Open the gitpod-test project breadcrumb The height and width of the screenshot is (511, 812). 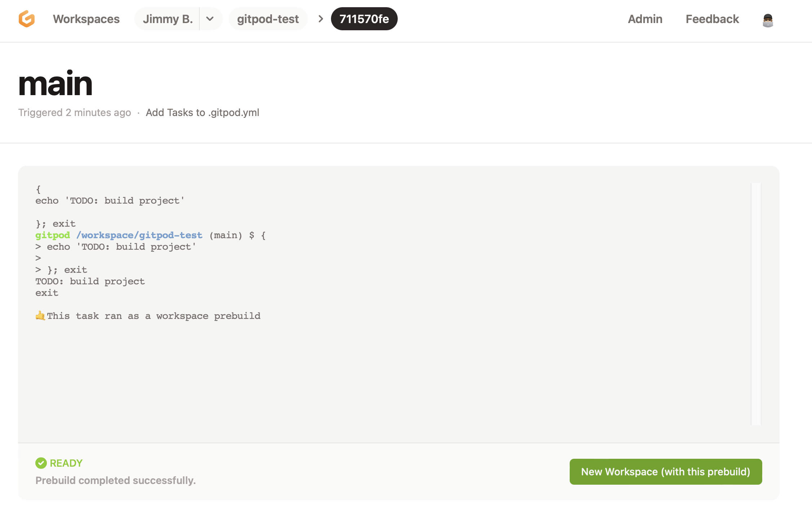268,19
